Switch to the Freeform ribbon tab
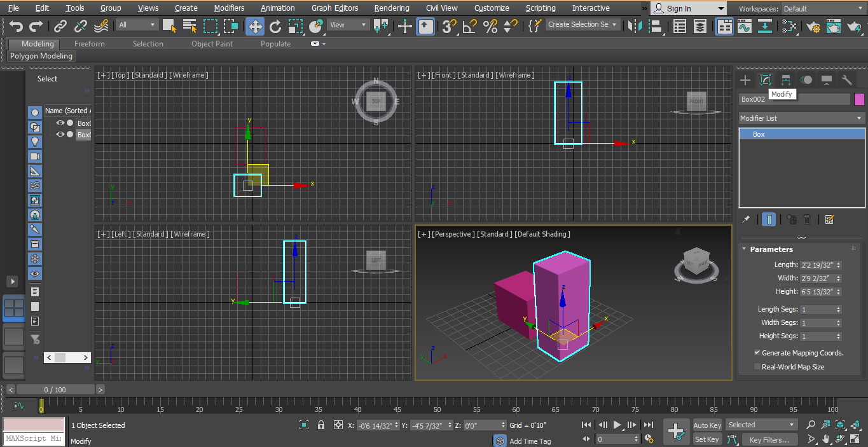 point(88,43)
